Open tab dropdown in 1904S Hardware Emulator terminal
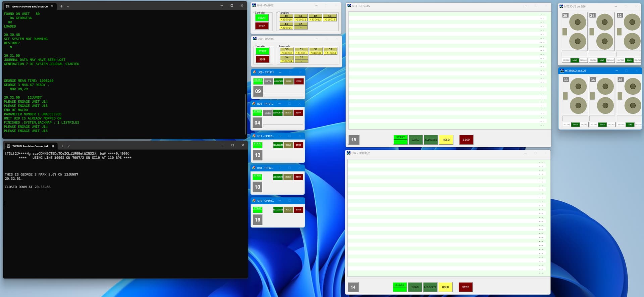 click(x=68, y=6)
